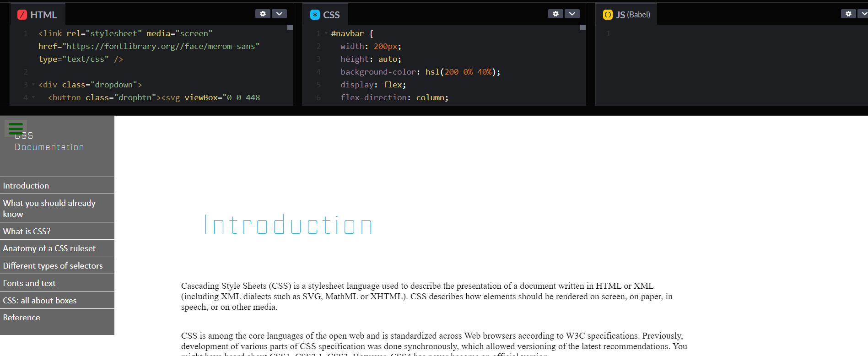
Task: Open CSS editor settings gear
Action: click(x=555, y=14)
